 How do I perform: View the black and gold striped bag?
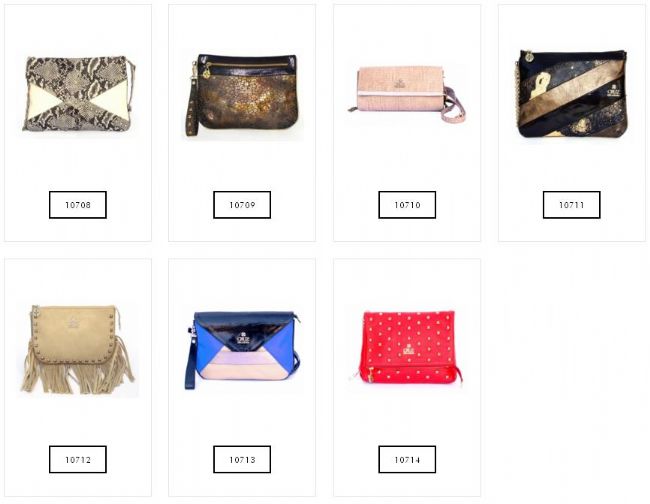pyautogui.click(x=572, y=94)
